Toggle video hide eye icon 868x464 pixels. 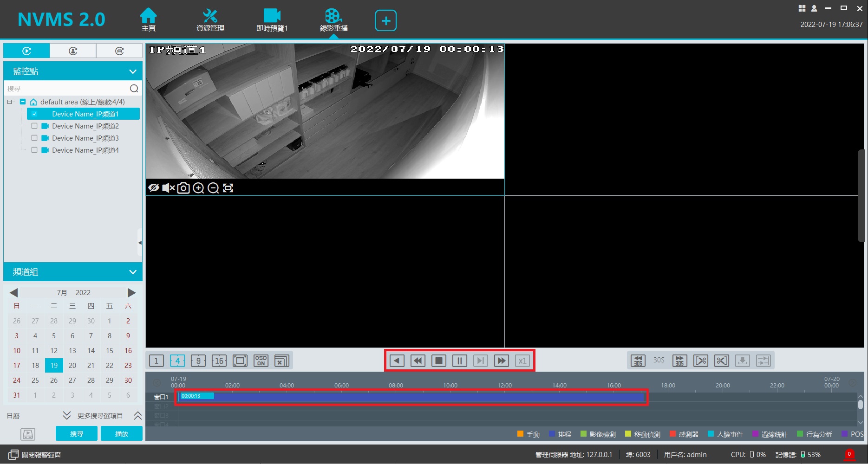(x=154, y=188)
